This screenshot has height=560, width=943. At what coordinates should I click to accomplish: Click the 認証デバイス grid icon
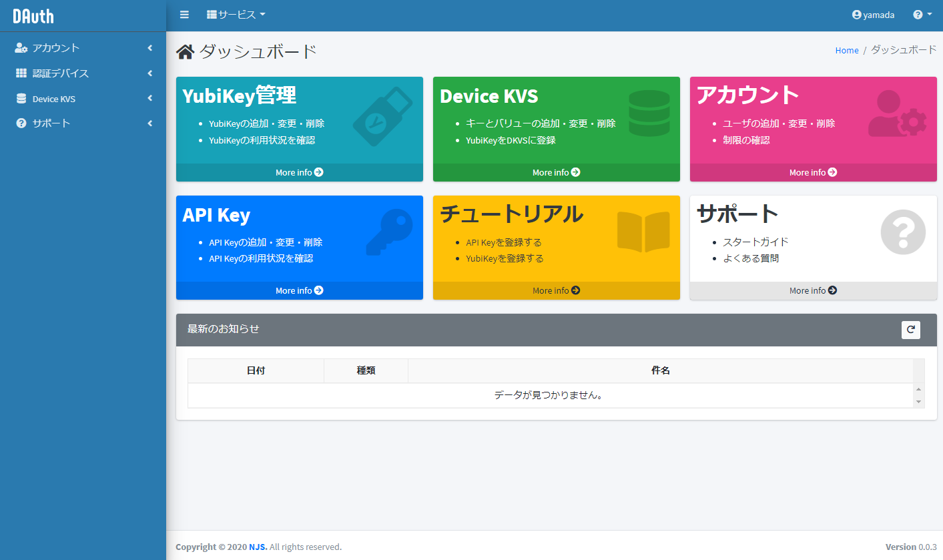[21, 73]
